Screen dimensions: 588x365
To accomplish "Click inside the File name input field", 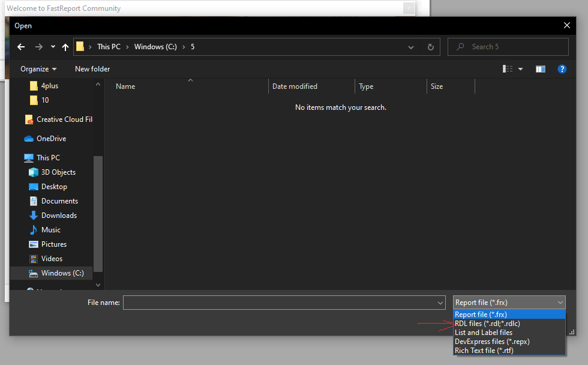I will coord(276,303).
